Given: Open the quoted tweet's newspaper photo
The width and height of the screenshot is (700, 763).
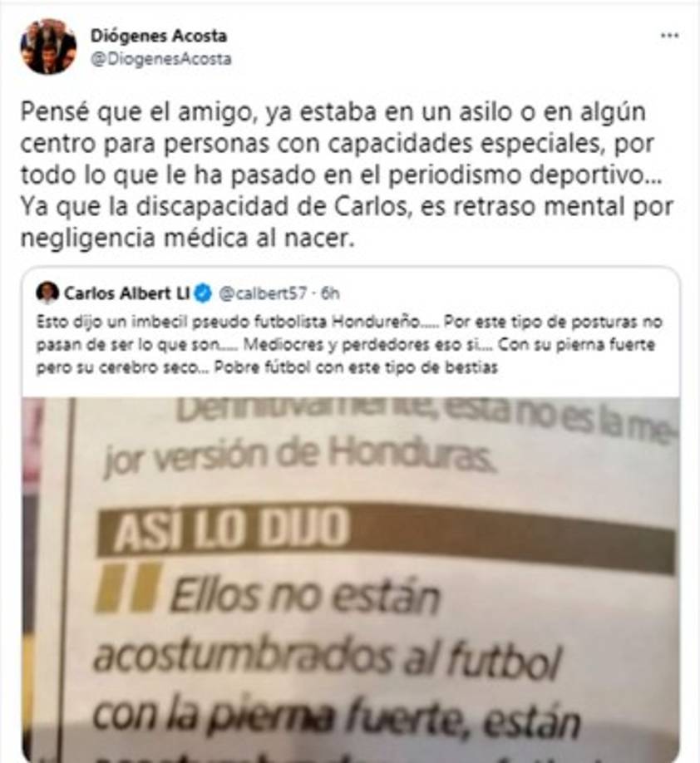Looking at the screenshot, I should (351, 579).
